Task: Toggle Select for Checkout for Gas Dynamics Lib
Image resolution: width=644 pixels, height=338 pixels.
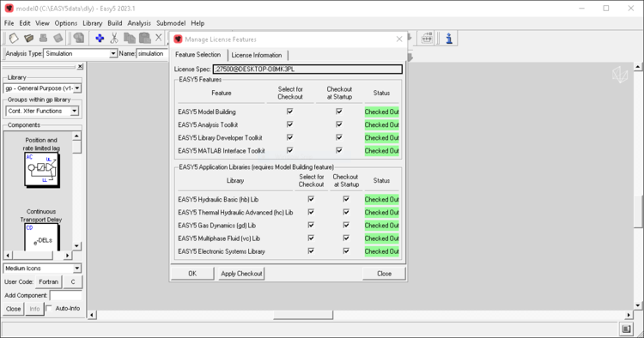Action: coord(311,226)
